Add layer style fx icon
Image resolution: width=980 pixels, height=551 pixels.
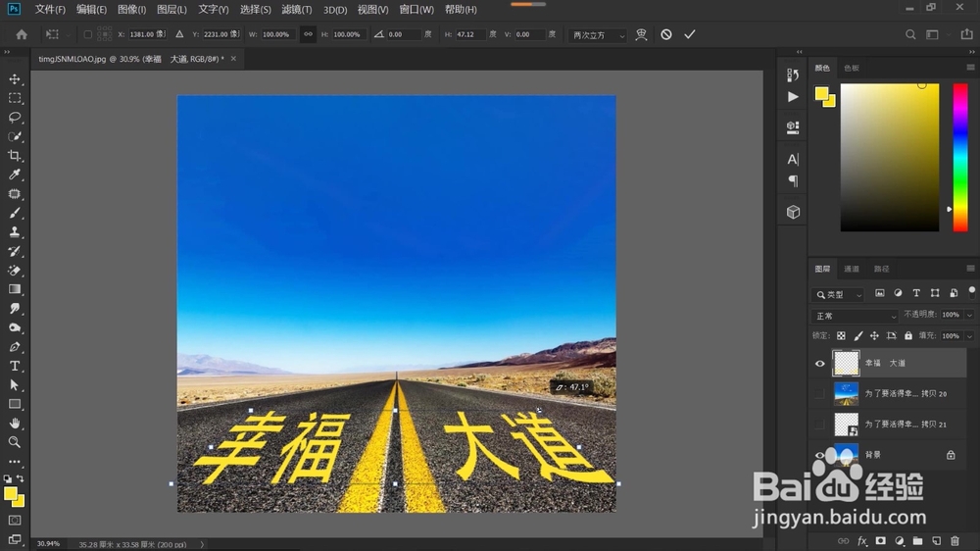[861, 540]
